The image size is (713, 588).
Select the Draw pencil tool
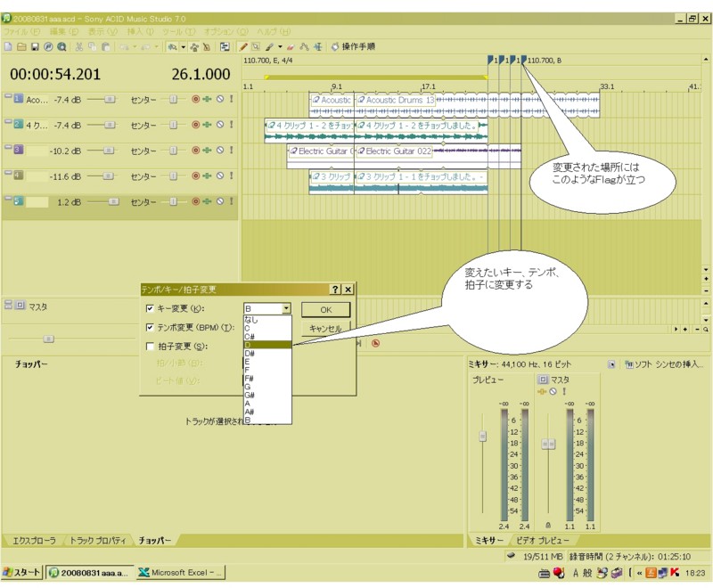coord(243,47)
